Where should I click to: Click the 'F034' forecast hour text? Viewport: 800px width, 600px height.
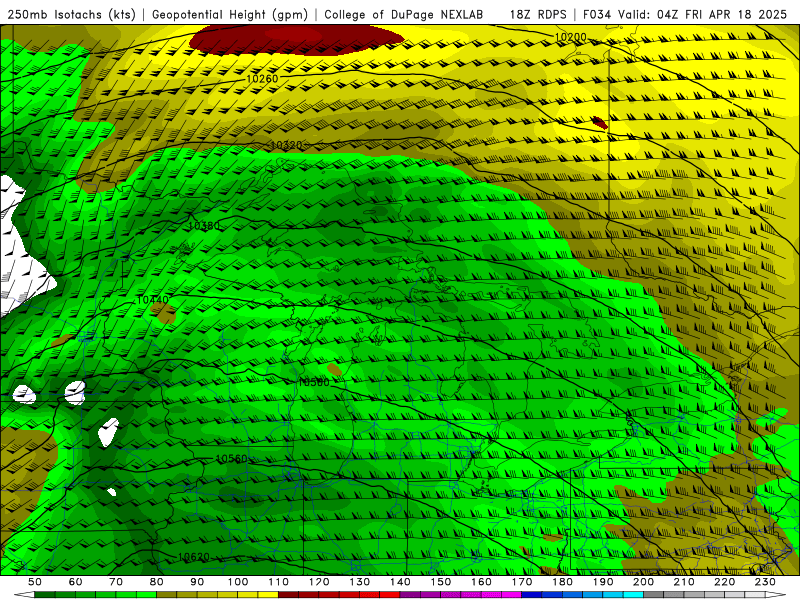click(x=597, y=15)
